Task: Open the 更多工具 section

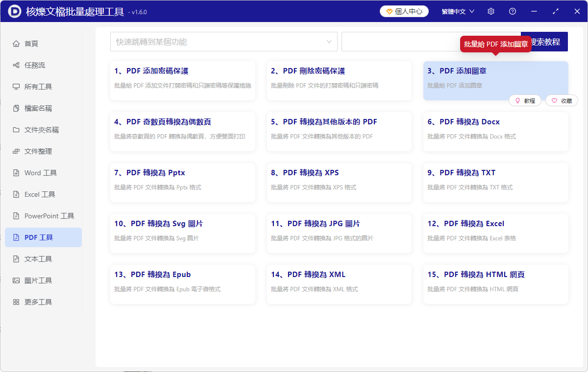Action: [43, 302]
